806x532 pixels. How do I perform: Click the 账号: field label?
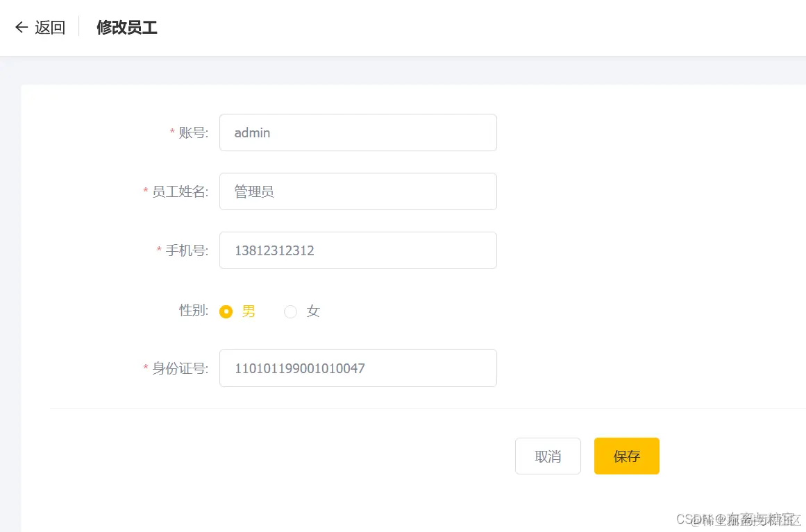(x=193, y=132)
